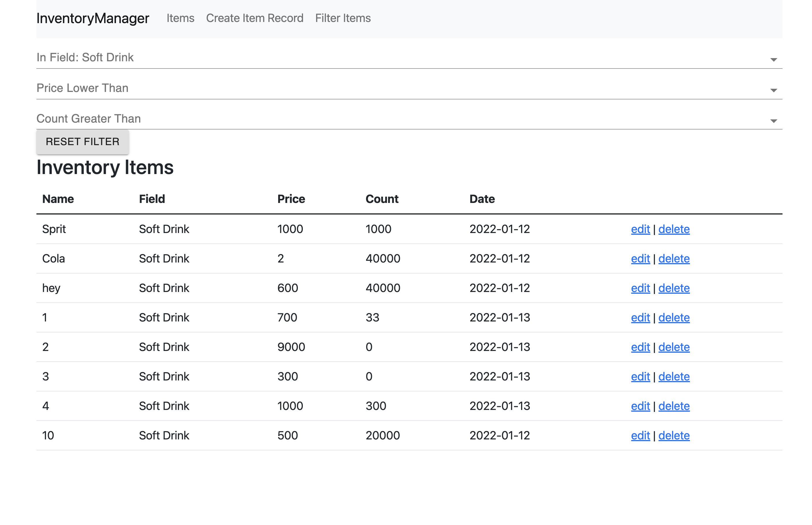Delete the Cola item record

(674, 258)
